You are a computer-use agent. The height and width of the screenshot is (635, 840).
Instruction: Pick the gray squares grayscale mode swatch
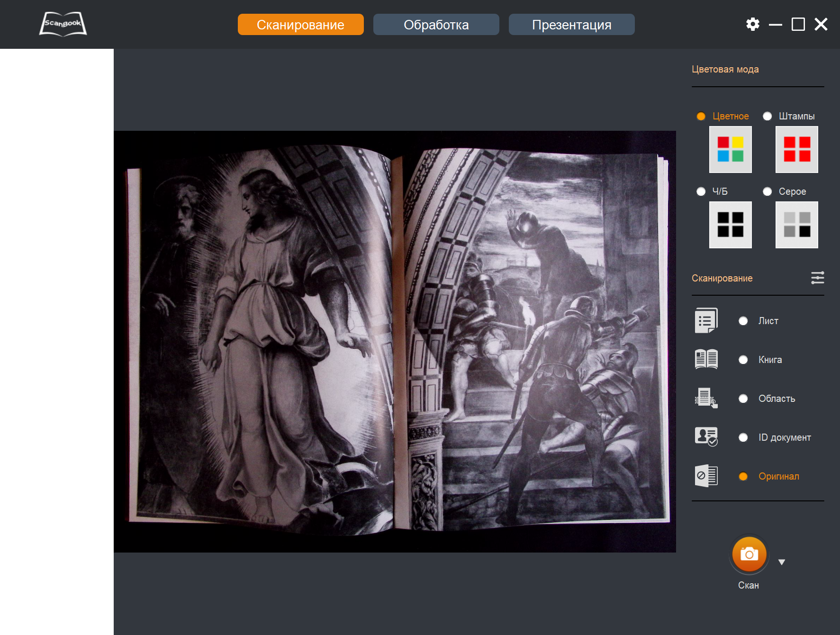coord(797,225)
